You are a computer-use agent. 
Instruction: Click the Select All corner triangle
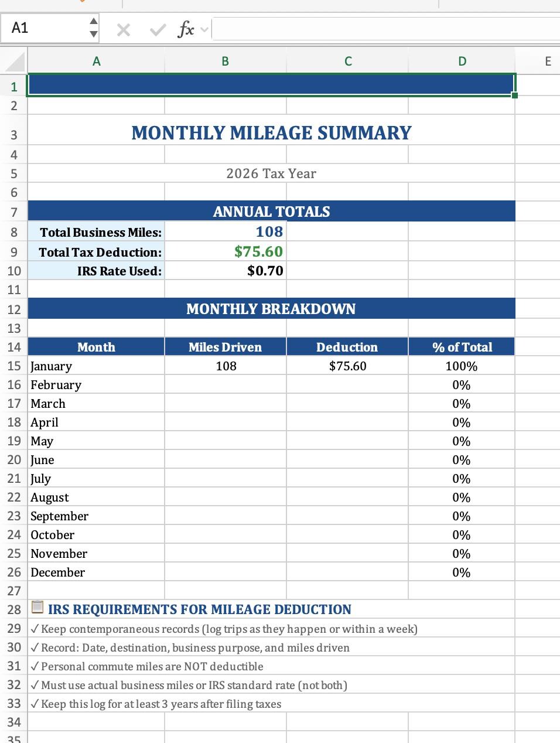[x=14, y=61]
